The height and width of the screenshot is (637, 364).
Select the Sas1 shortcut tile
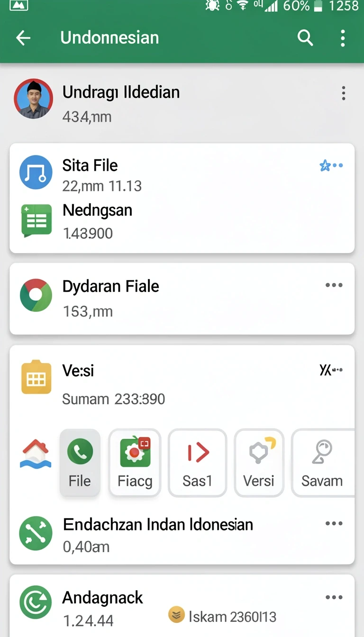(x=197, y=463)
